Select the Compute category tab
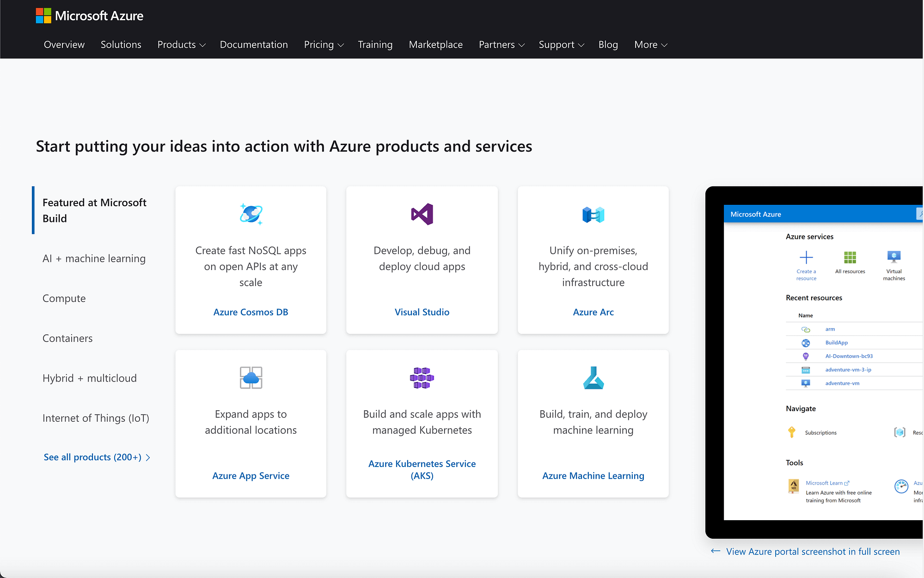 (64, 299)
